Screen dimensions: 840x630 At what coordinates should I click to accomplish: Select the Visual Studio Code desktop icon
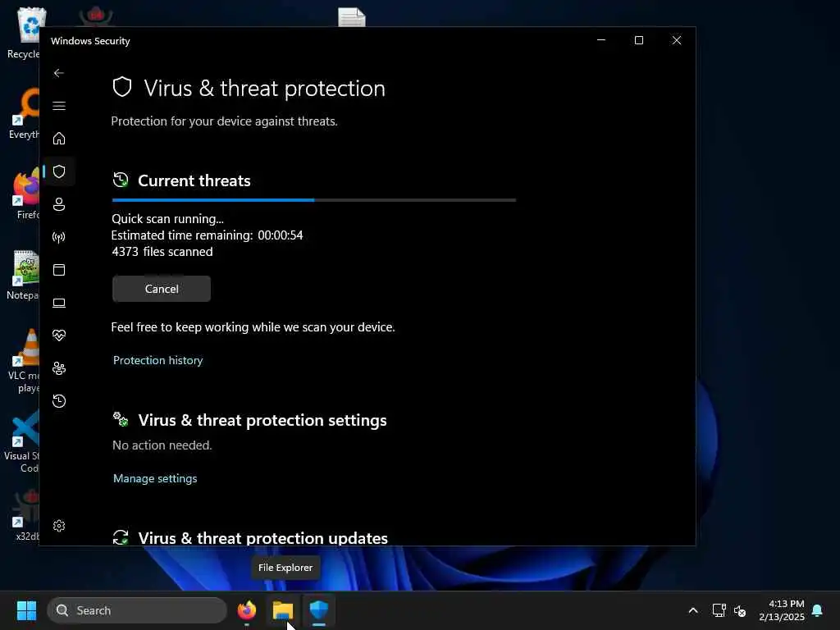tap(21, 442)
